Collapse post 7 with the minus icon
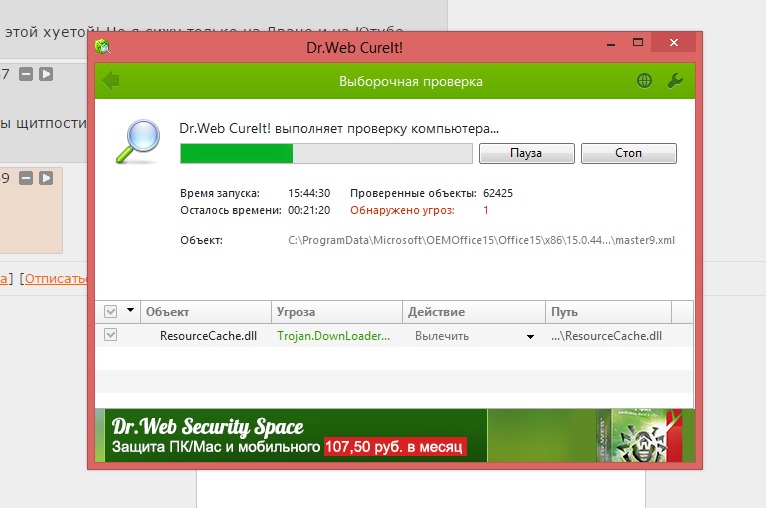The height and width of the screenshot is (508, 766). (26, 74)
